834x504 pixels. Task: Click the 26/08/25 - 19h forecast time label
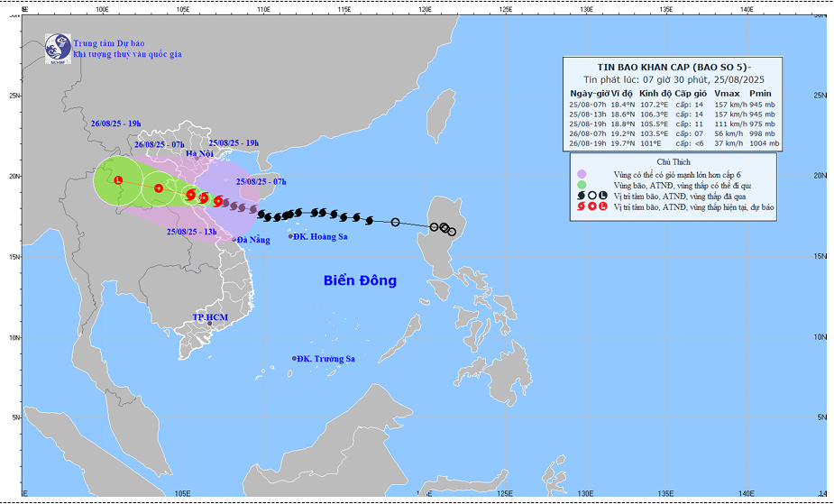[x=115, y=124]
